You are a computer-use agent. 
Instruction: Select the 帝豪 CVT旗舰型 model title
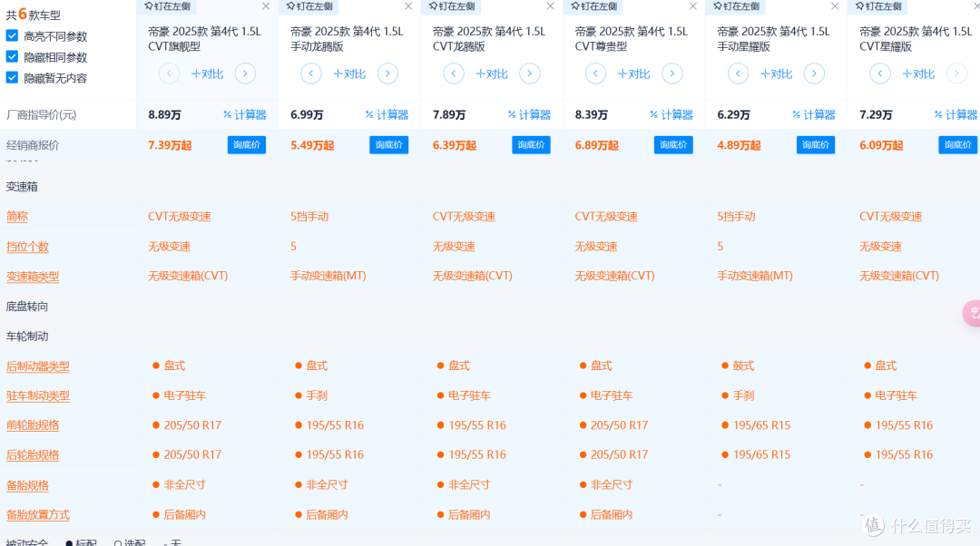(204, 39)
